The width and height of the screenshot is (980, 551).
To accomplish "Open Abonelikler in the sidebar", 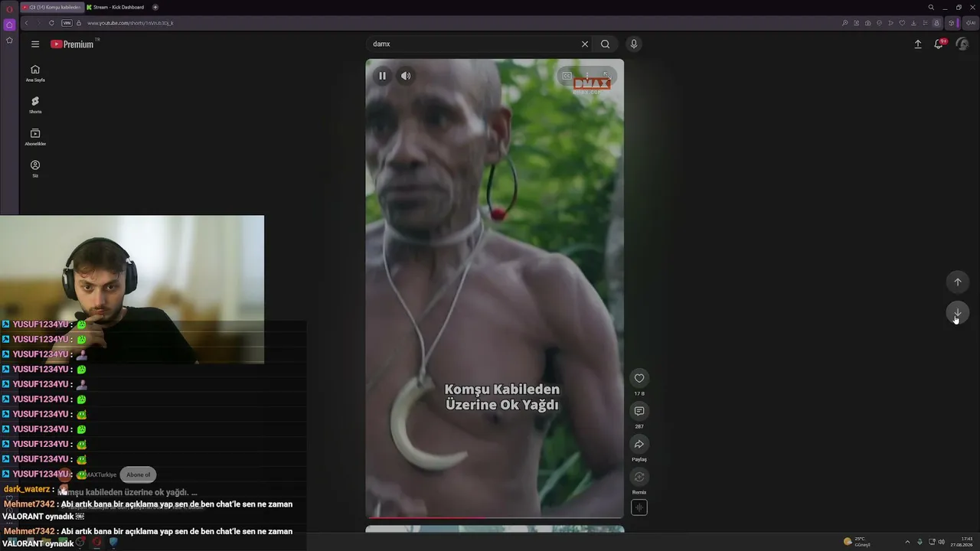I will [x=35, y=138].
